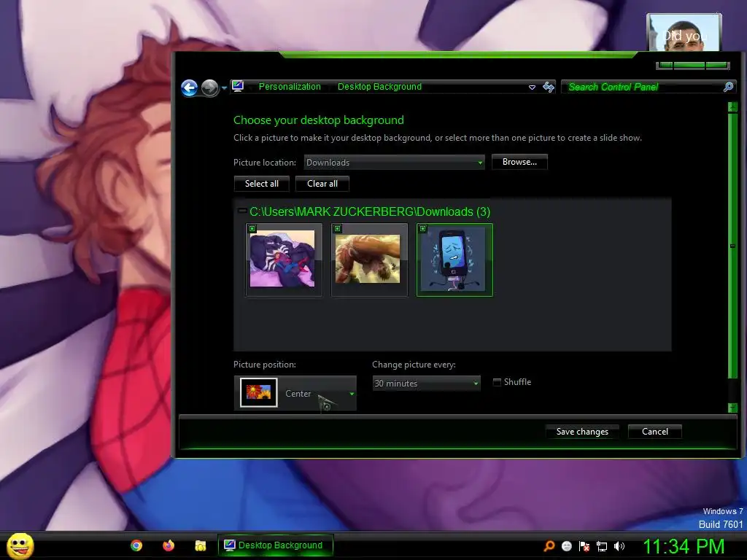Open the Personalization breadcrumb
Image resolution: width=747 pixels, height=560 pixels.
290,87
